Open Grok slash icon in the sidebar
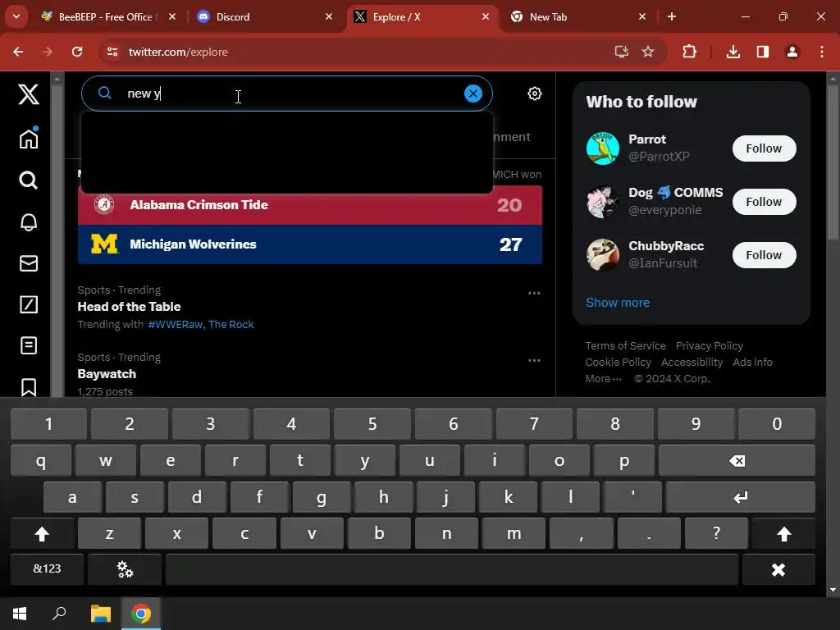The image size is (840, 630). (29, 304)
